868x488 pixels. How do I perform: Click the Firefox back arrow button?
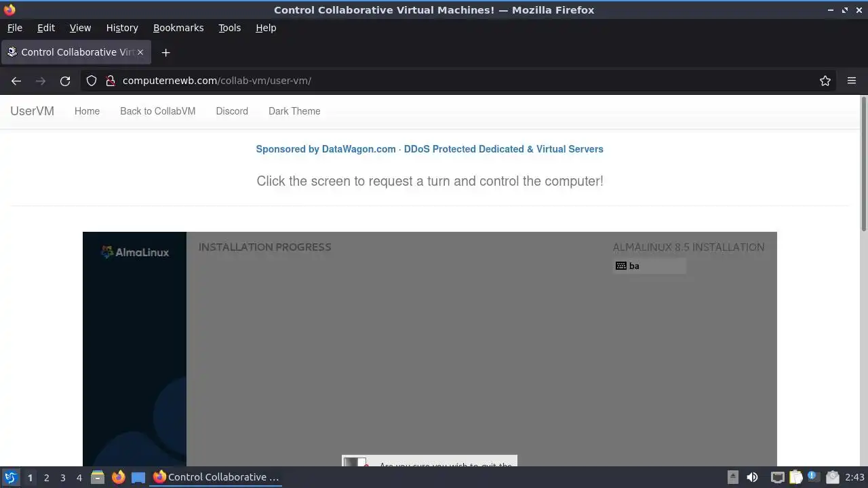point(16,81)
